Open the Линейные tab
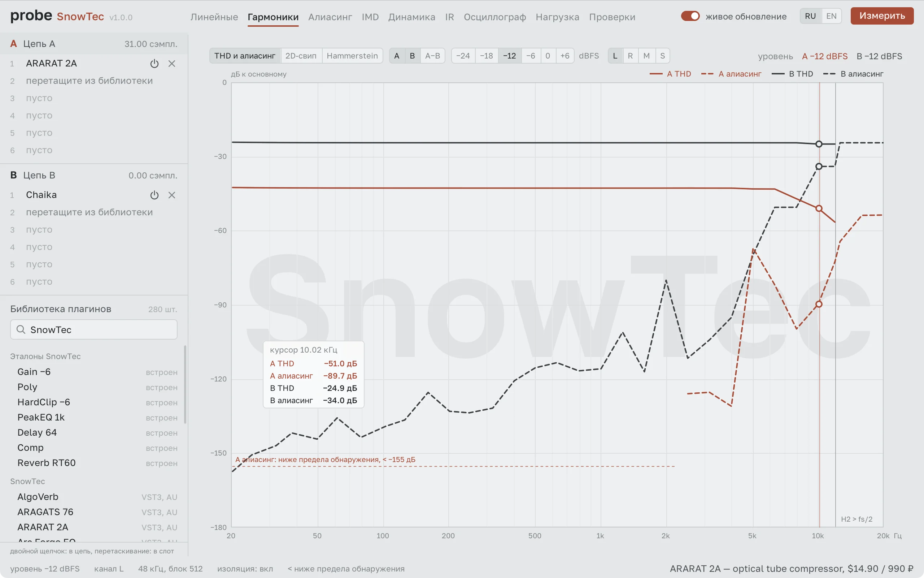This screenshot has height=578, width=924. pyautogui.click(x=214, y=17)
